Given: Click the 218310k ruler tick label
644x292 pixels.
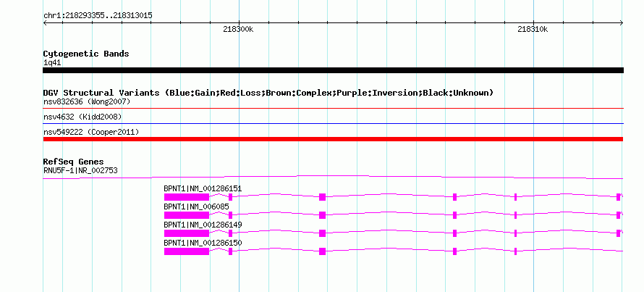Looking at the screenshot, I should coord(533,29).
